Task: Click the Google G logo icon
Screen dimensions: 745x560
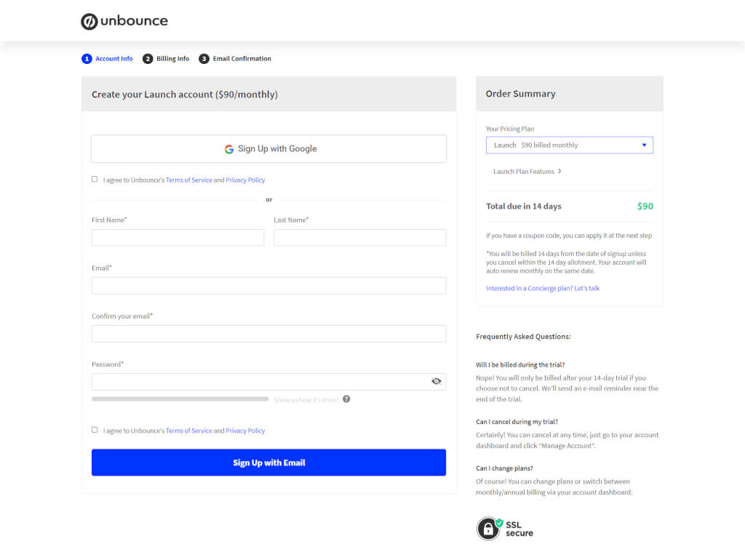Action: click(x=229, y=149)
